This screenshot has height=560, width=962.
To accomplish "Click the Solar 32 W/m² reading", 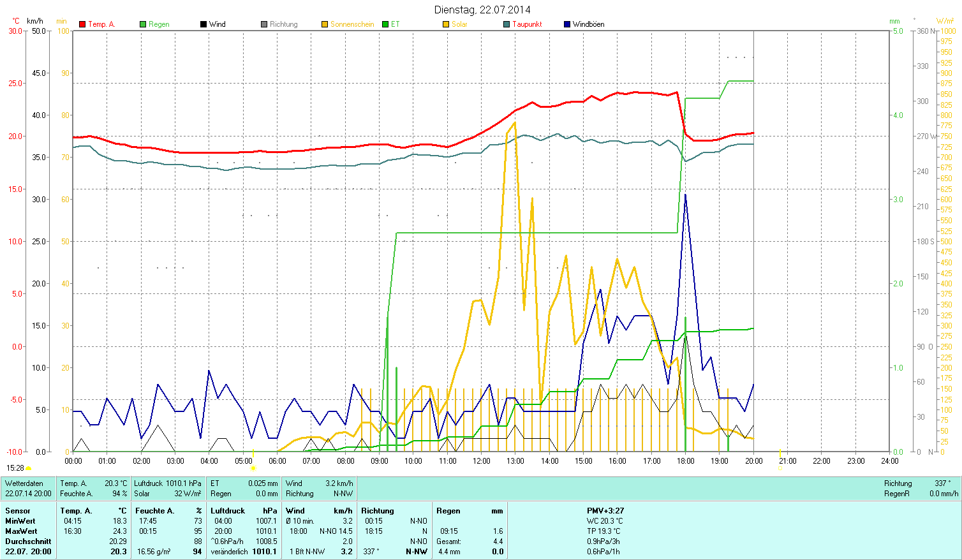I will pos(168,494).
